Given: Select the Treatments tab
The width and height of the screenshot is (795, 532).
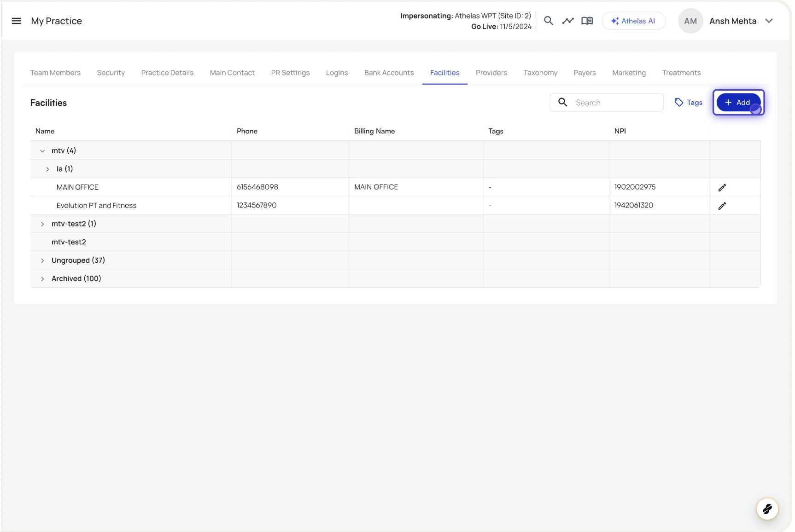Looking at the screenshot, I should coord(681,73).
